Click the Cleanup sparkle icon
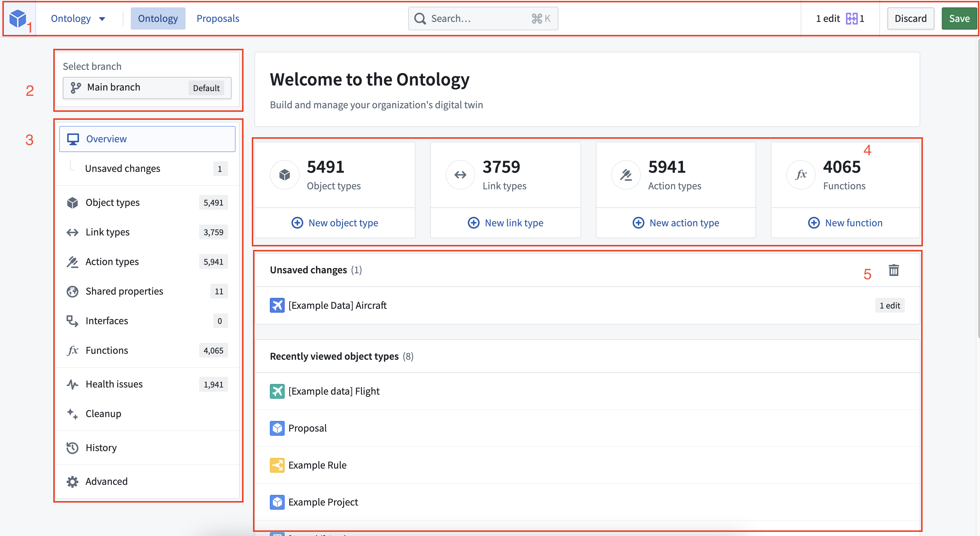The height and width of the screenshot is (536, 980). pos(72,414)
